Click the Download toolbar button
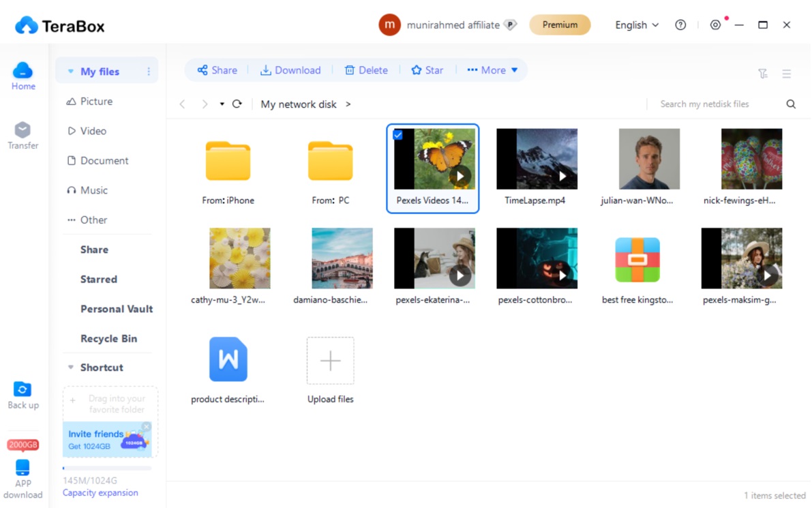The width and height of the screenshot is (812, 508). (x=290, y=70)
